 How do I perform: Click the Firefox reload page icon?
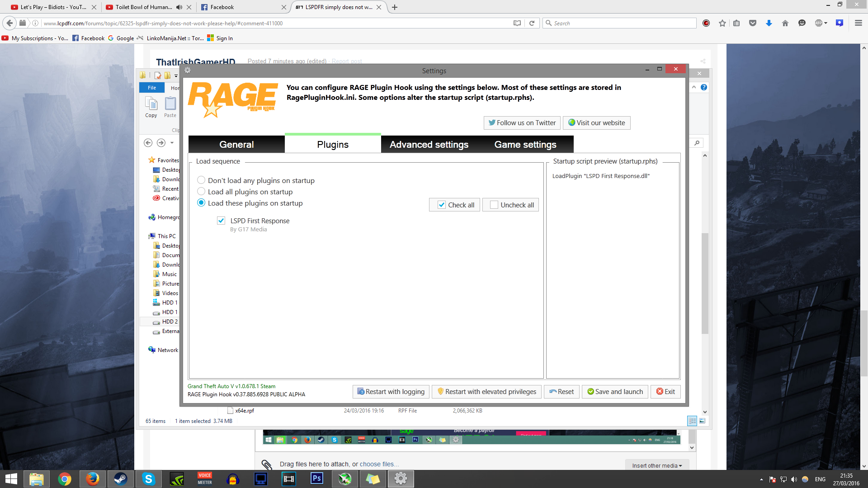coord(532,23)
